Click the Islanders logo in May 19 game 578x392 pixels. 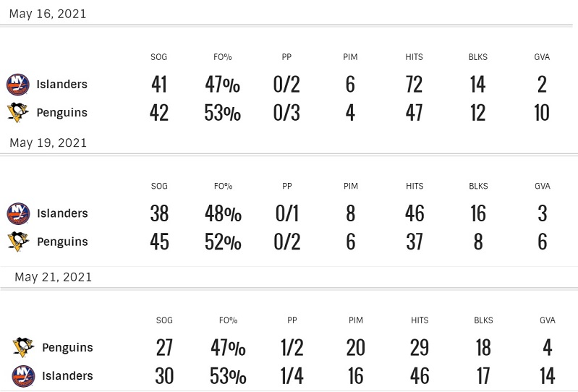click(18, 213)
